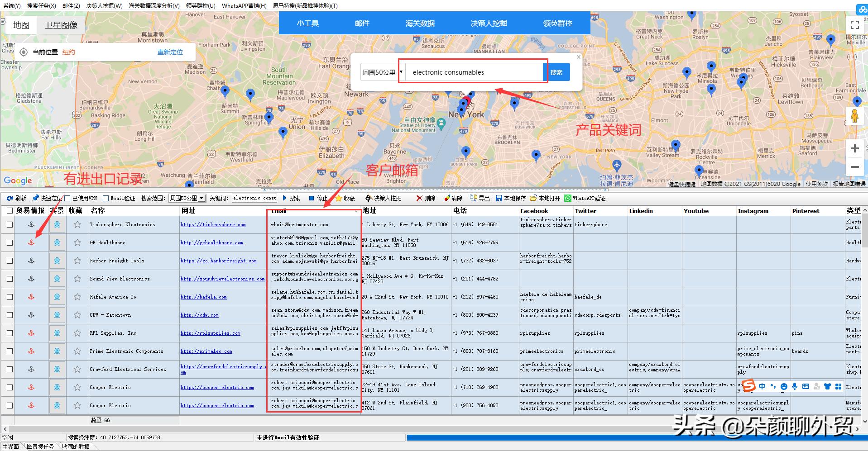
Task: Check the Harbor Freight Tools row
Action: click(x=10, y=261)
